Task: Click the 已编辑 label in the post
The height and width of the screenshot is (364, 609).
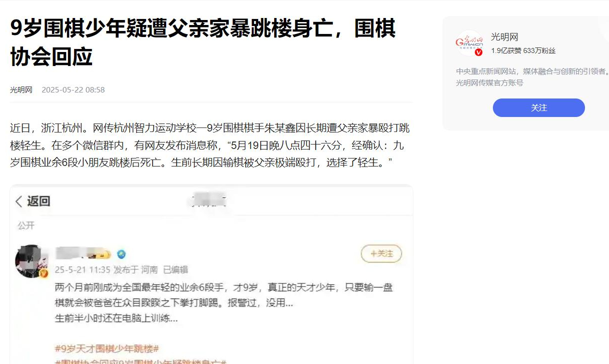Action: tap(175, 269)
